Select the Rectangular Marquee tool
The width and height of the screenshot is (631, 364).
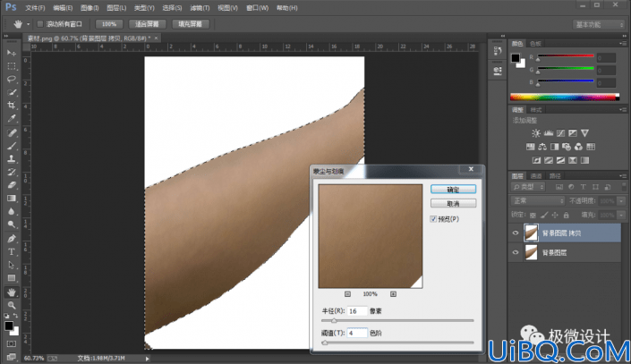tap(12, 66)
